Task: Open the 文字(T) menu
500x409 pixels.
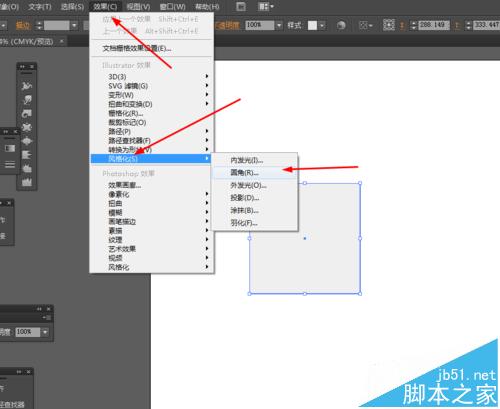Action: (40, 7)
